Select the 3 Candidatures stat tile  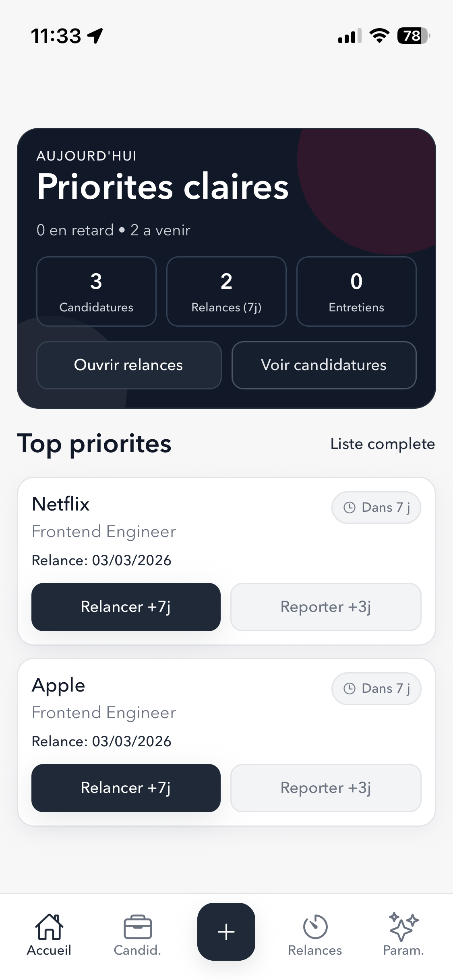click(x=96, y=291)
